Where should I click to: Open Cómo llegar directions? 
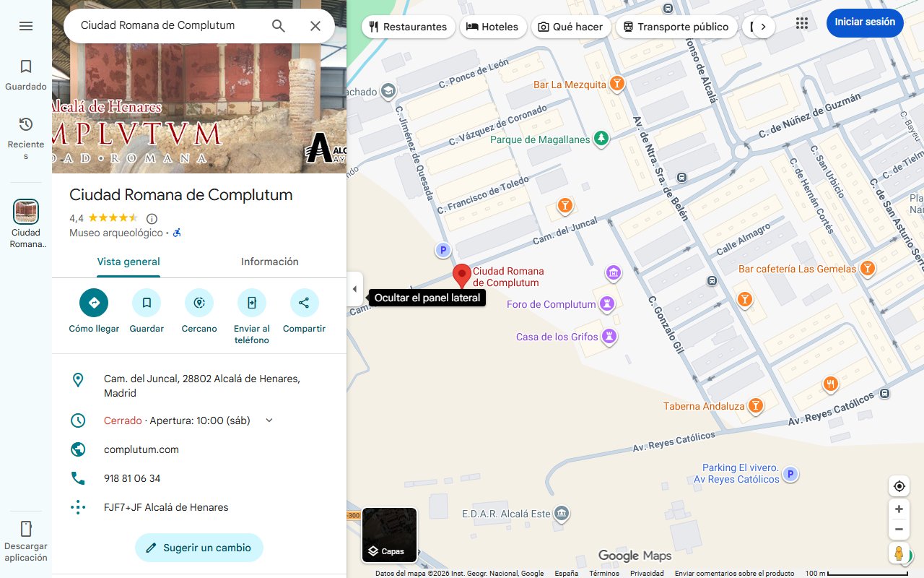pos(94,303)
